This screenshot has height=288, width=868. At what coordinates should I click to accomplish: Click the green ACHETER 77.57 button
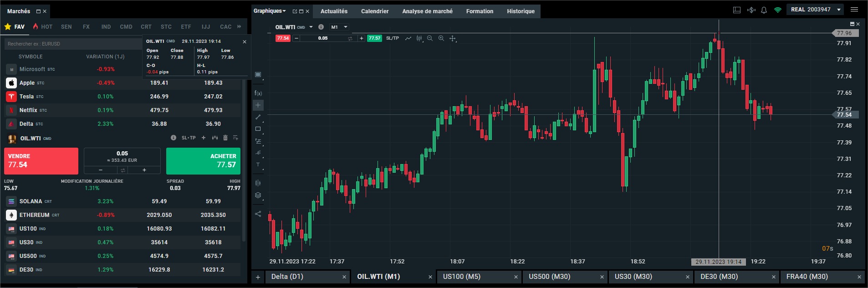point(203,161)
